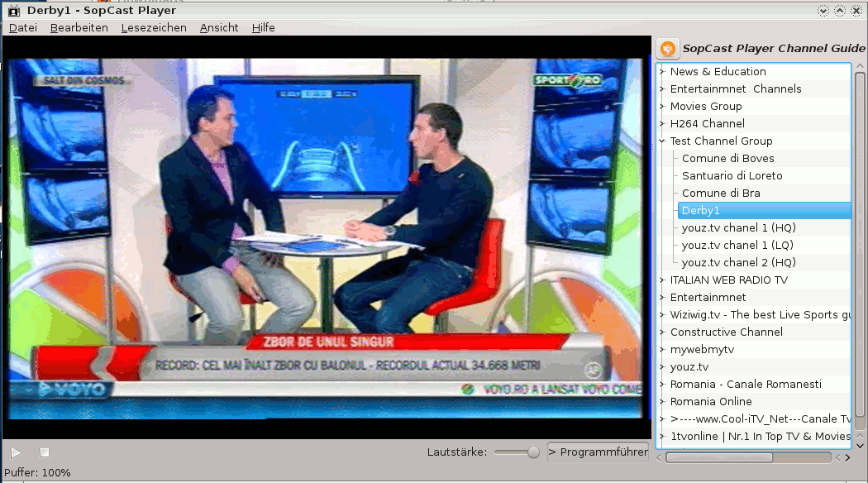The width and height of the screenshot is (868, 483).
Task: Select youz.tv chanel 1 (HQ)
Action: coord(738,227)
